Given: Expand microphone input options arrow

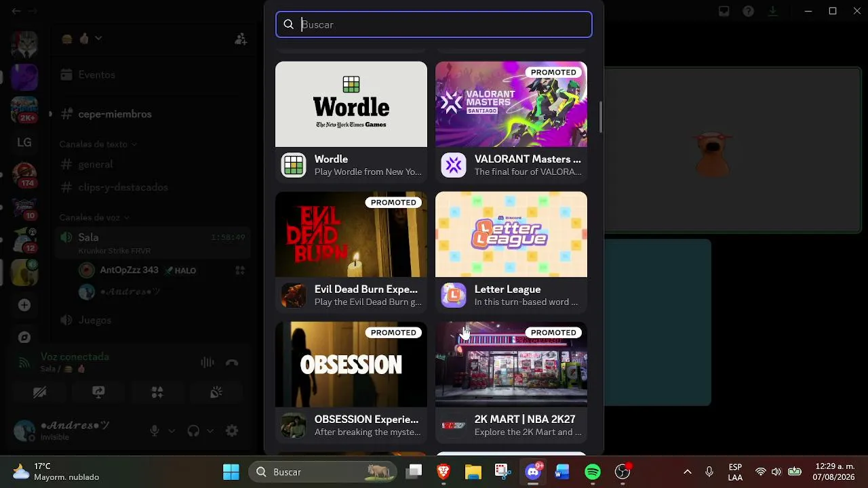Looking at the screenshot, I should tap(172, 430).
